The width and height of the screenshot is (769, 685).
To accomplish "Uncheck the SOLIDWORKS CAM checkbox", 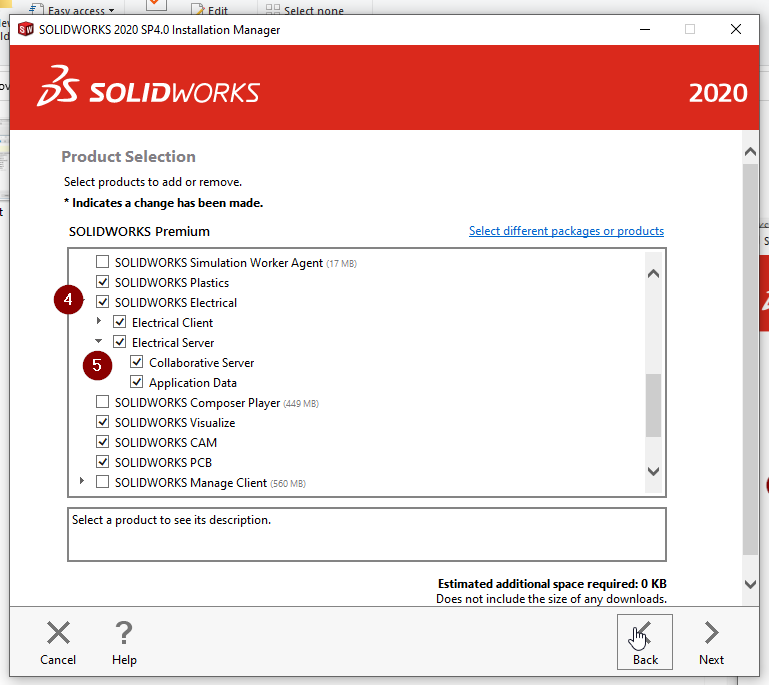I will coord(102,443).
